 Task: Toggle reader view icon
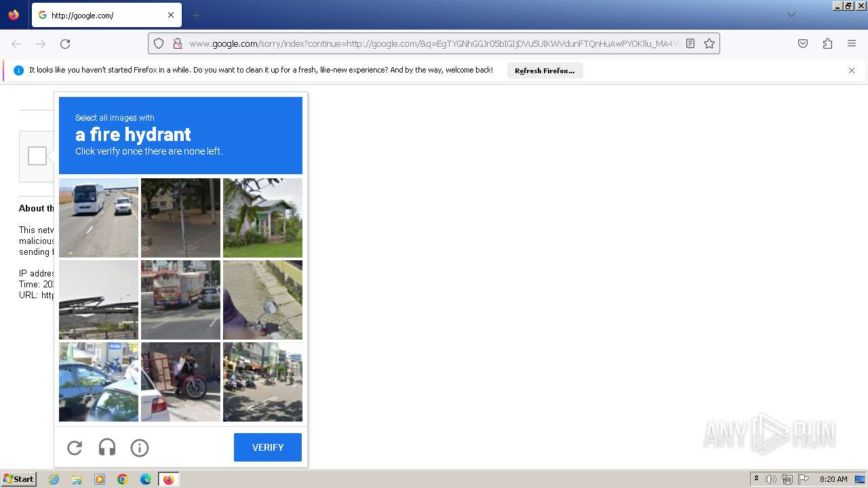(x=690, y=43)
